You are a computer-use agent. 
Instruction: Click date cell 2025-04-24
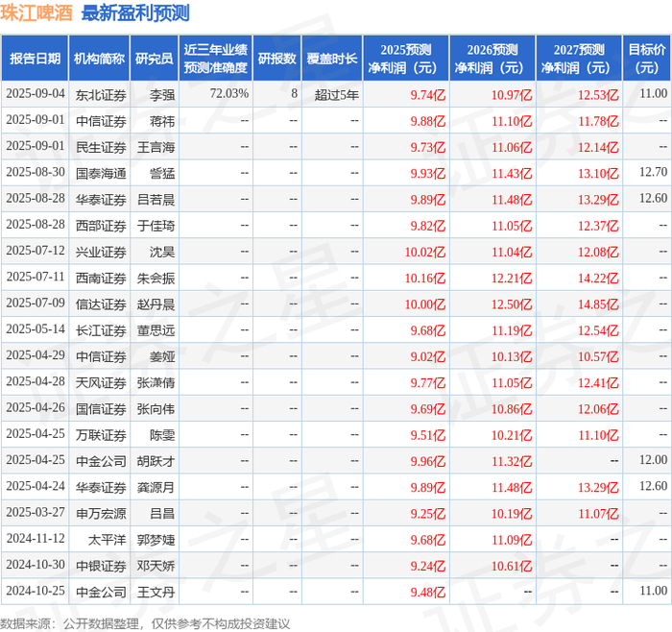click(36, 486)
